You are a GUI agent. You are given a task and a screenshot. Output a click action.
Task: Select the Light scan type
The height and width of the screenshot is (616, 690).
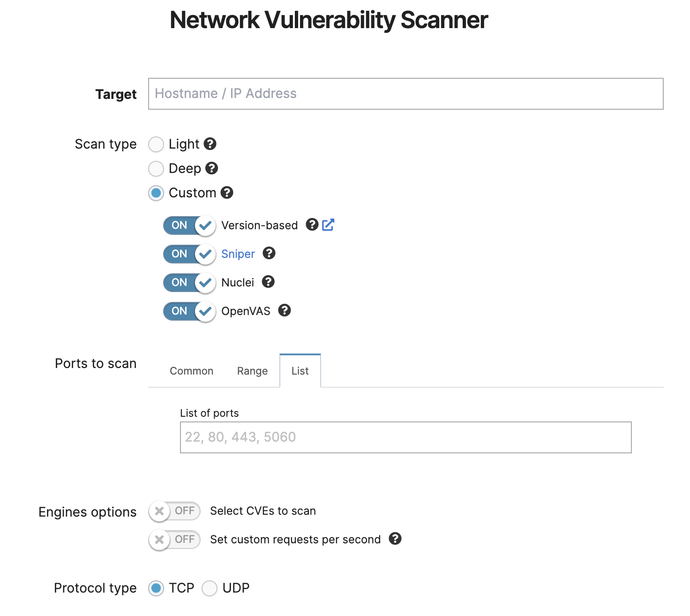pyautogui.click(x=156, y=144)
